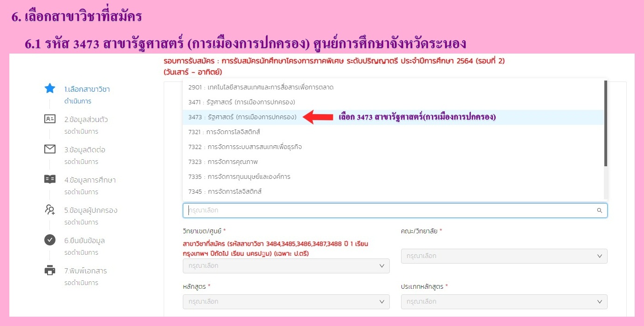This screenshot has height=326, width=644.
Task: Click the ID card personal info icon
Action: click(x=49, y=119)
